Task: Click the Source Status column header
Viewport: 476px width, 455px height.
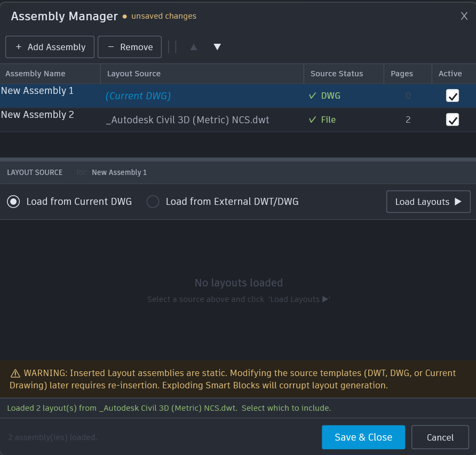Action: (x=344, y=74)
